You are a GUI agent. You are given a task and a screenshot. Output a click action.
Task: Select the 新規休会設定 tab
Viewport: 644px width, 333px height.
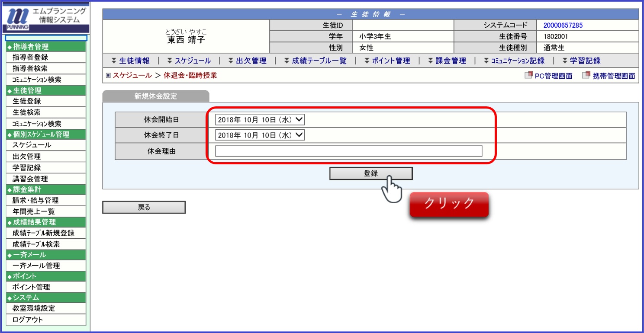[156, 96]
